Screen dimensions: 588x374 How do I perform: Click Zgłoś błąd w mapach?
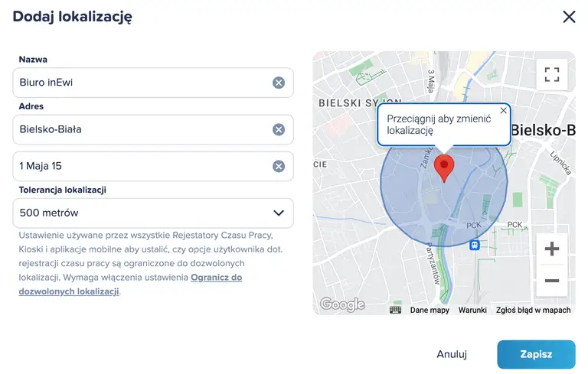point(534,310)
